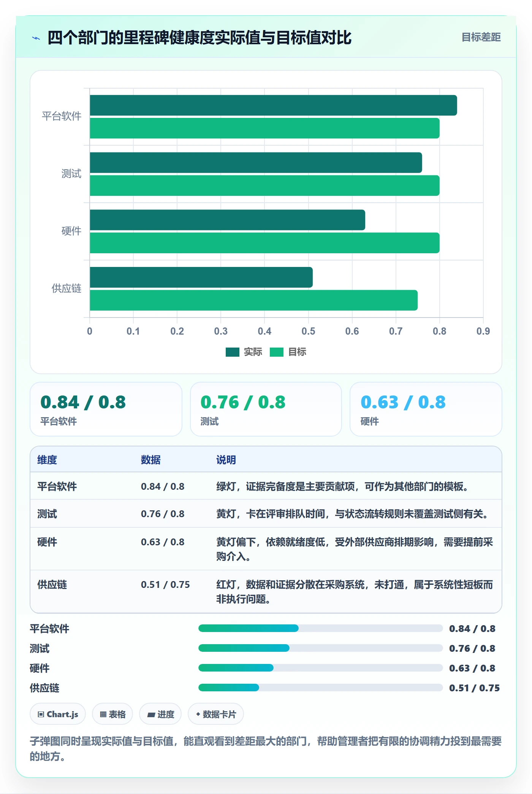532x794 pixels.
Task: Click the footer sentence starting with 子弹图
Action: click(266, 748)
